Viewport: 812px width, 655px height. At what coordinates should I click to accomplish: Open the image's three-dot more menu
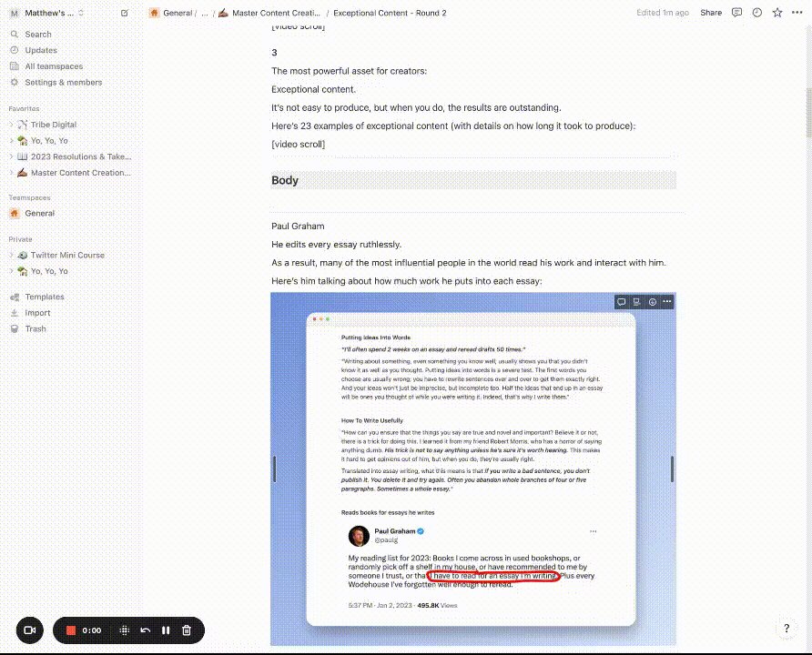click(667, 302)
